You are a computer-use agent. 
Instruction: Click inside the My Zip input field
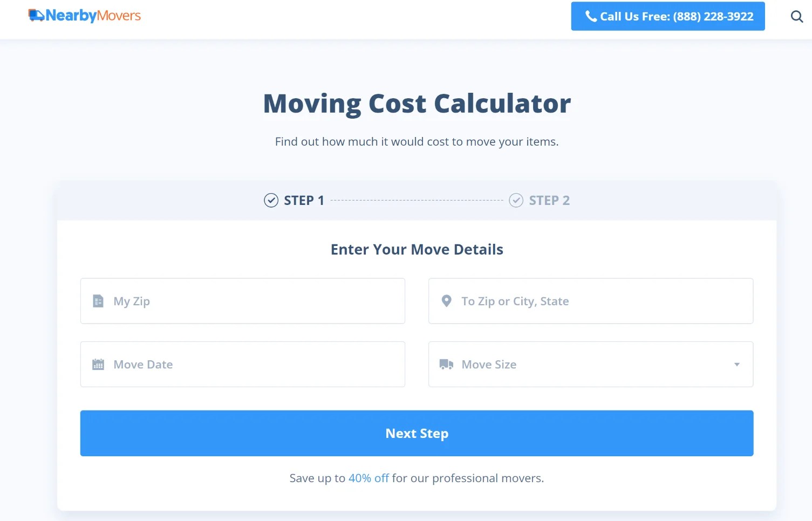243,301
